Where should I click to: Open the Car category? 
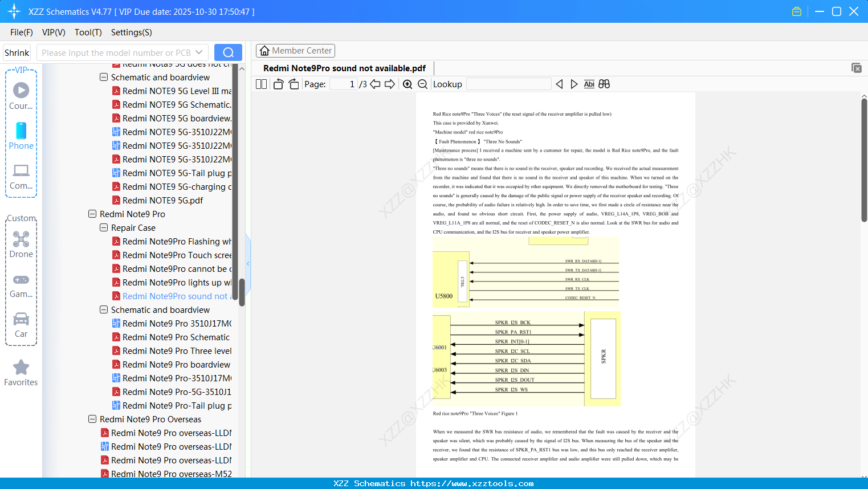(21, 324)
